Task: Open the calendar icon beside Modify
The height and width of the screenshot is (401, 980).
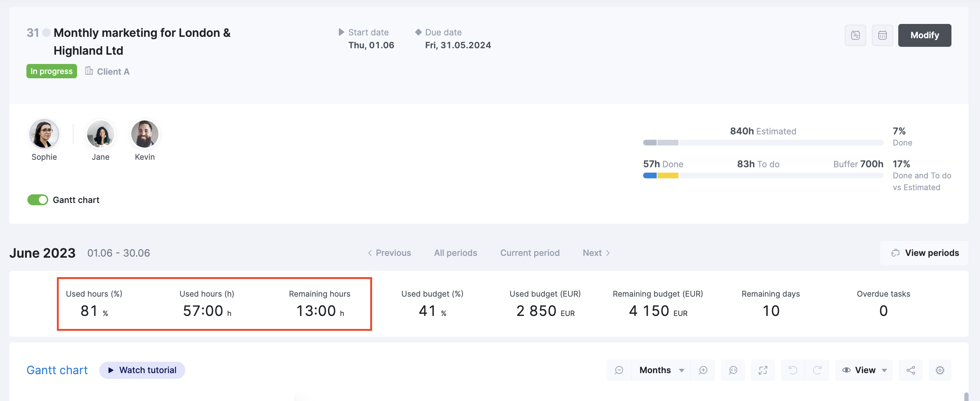Action: 882,35
